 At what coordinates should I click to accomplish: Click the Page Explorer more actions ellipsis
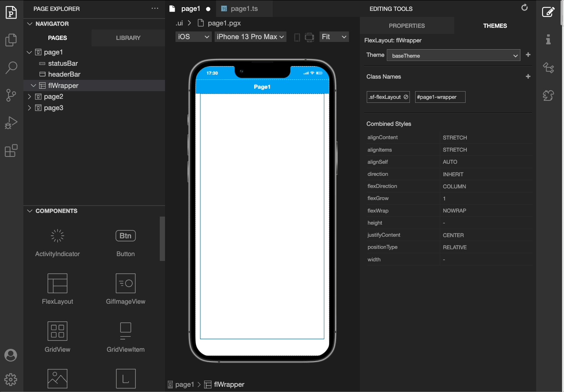click(155, 8)
